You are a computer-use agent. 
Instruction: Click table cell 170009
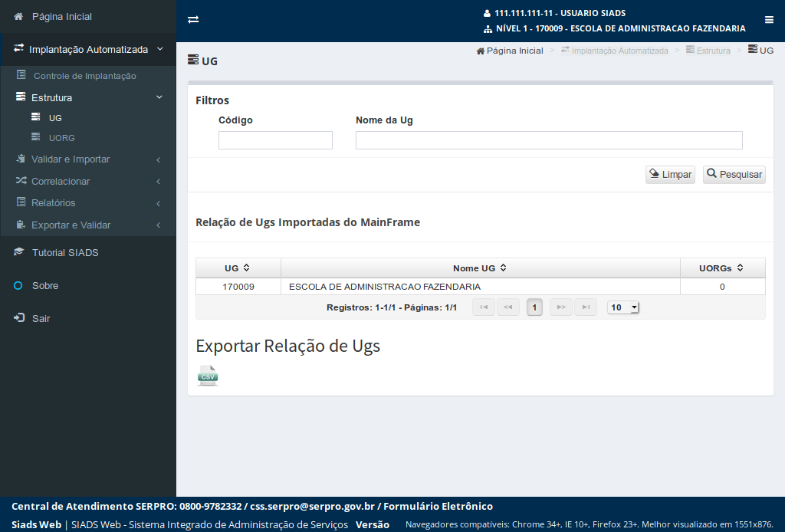tap(238, 287)
